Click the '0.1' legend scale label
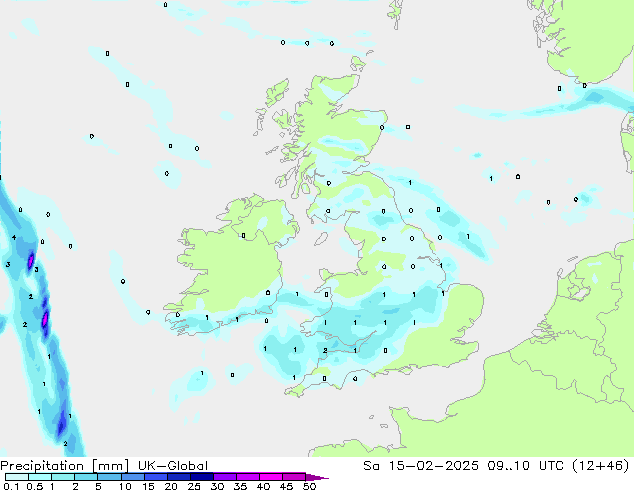 pos(11,486)
